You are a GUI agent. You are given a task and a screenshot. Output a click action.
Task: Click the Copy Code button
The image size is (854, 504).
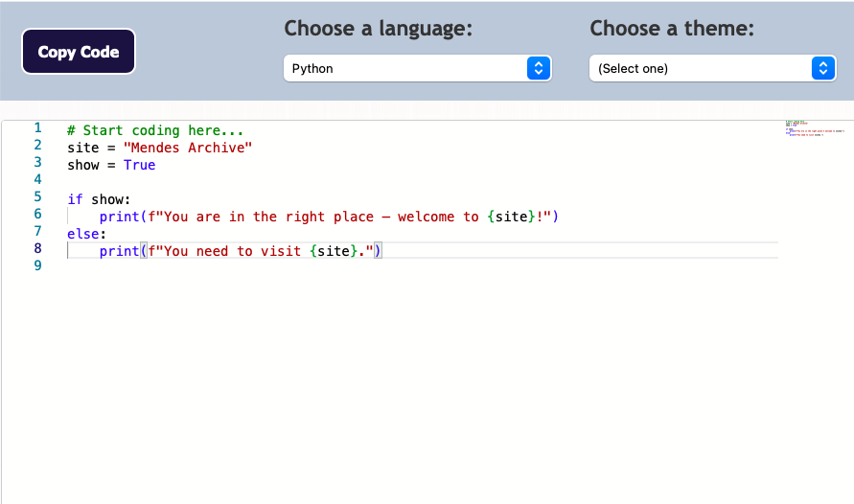tap(79, 52)
